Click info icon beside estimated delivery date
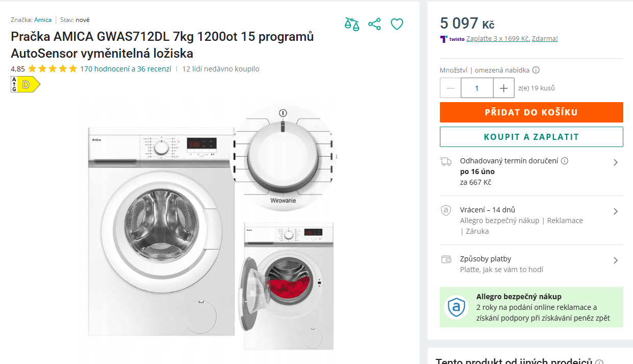Image resolution: width=633 pixels, height=364 pixels. (565, 161)
